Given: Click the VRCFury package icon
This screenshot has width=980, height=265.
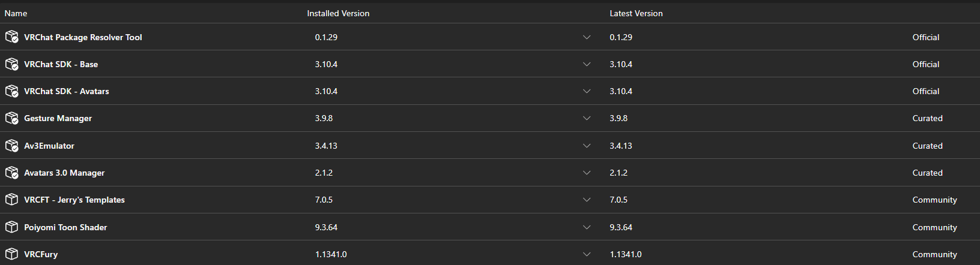Looking at the screenshot, I should [x=11, y=254].
